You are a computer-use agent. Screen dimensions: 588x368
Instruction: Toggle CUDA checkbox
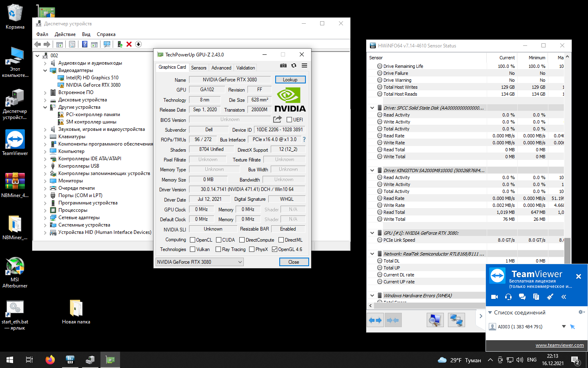coord(218,240)
